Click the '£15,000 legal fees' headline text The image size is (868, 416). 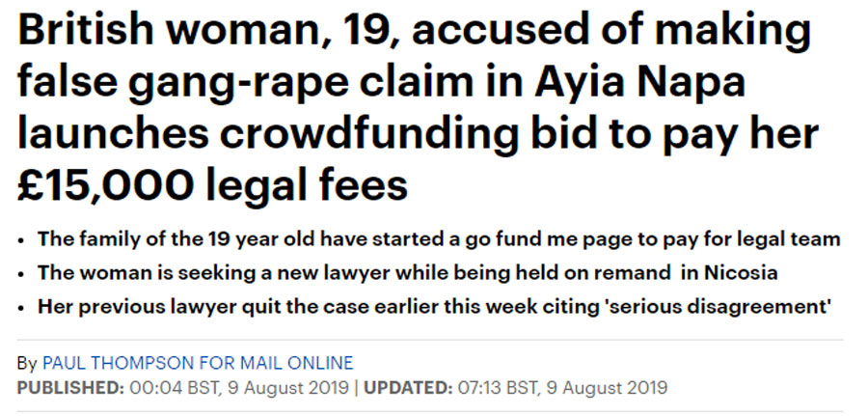[212, 184]
